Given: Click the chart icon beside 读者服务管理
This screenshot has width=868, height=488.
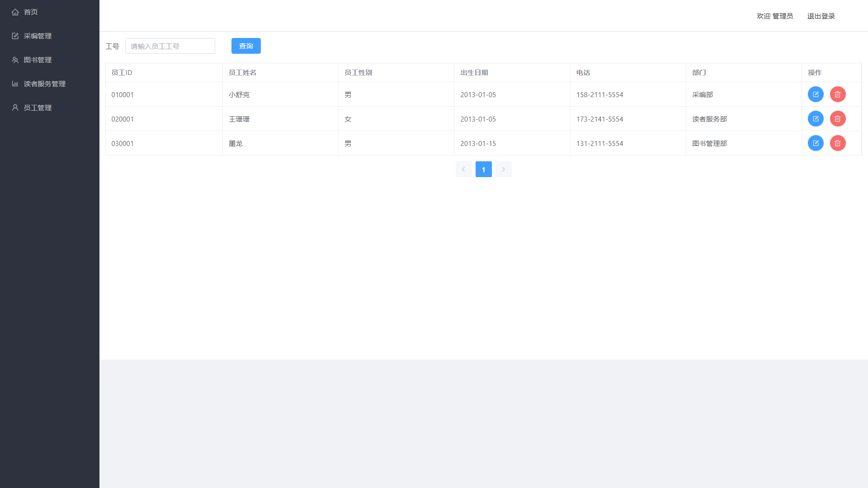Looking at the screenshot, I should [15, 84].
